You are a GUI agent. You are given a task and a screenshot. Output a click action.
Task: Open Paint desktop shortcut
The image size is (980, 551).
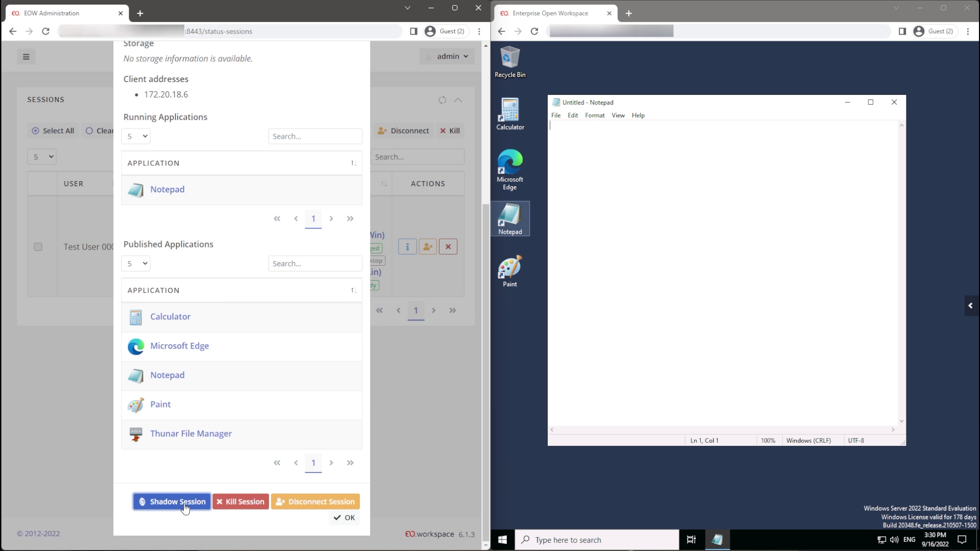[510, 271]
